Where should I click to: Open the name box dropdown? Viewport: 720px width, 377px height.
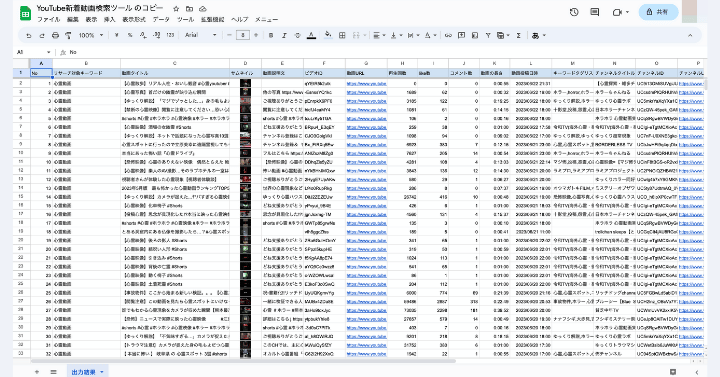48,52
